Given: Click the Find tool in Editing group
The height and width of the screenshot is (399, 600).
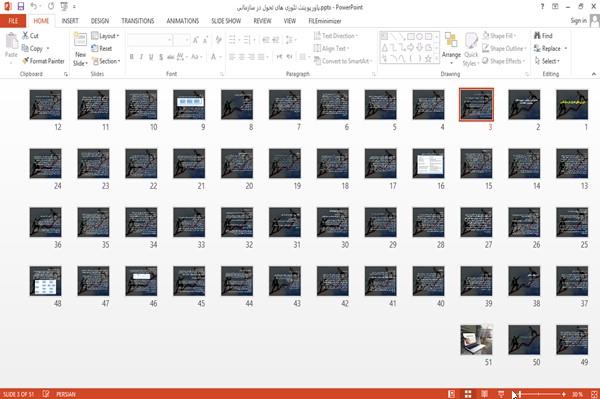Looking at the screenshot, I should point(543,36).
